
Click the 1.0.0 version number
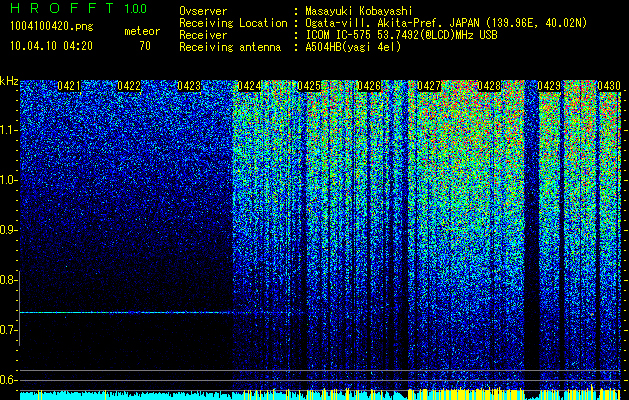(x=135, y=9)
